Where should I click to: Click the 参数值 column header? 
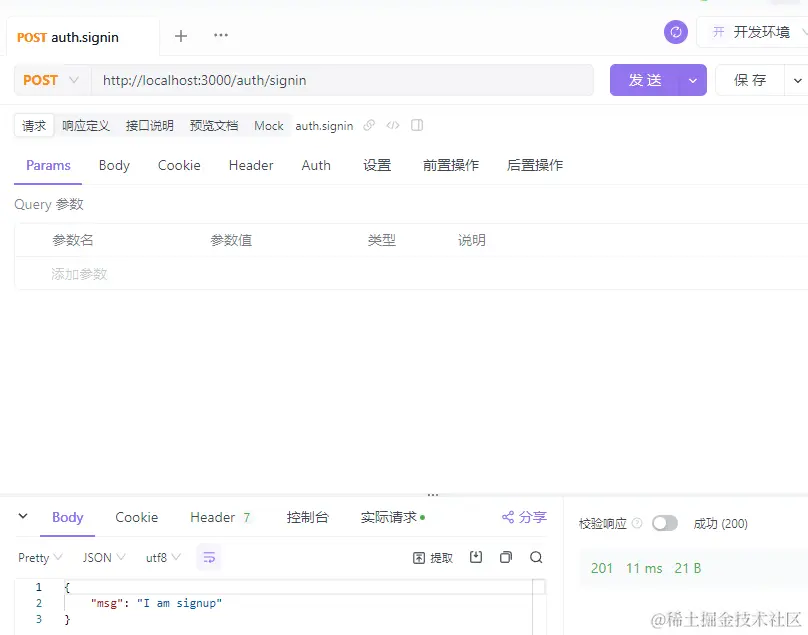point(231,240)
